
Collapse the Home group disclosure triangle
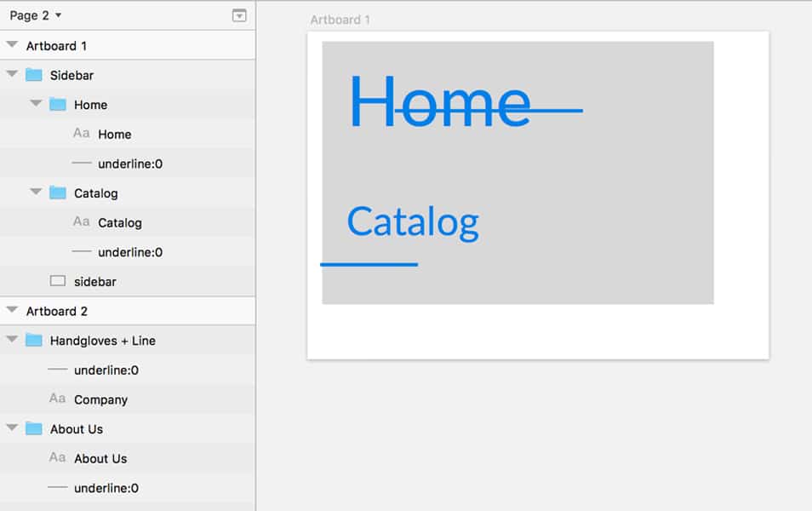(34, 104)
